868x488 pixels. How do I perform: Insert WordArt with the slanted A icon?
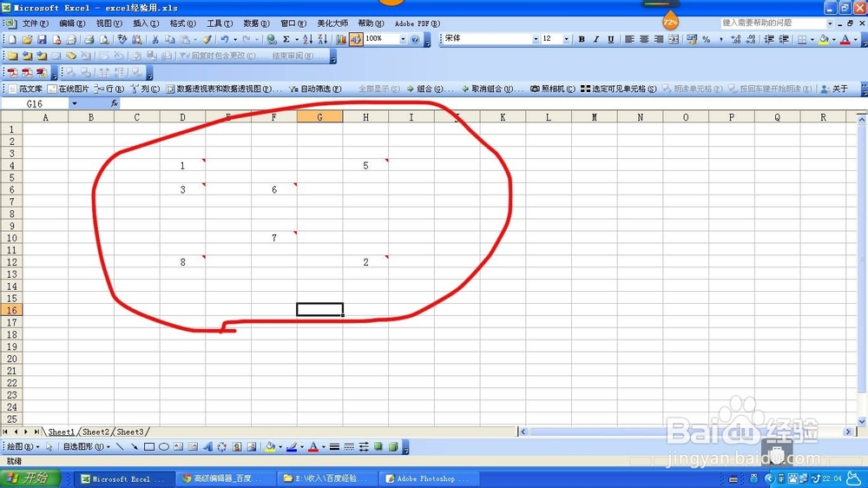(x=207, y=447)
